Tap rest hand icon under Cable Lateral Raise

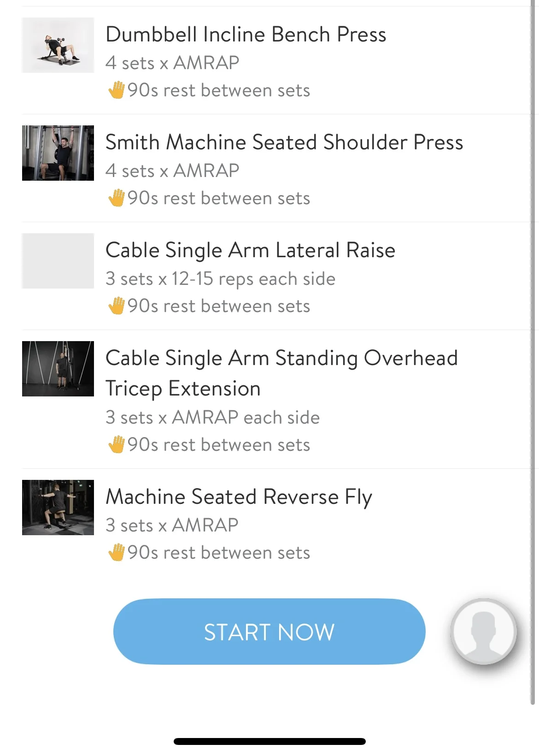point(117,306)
